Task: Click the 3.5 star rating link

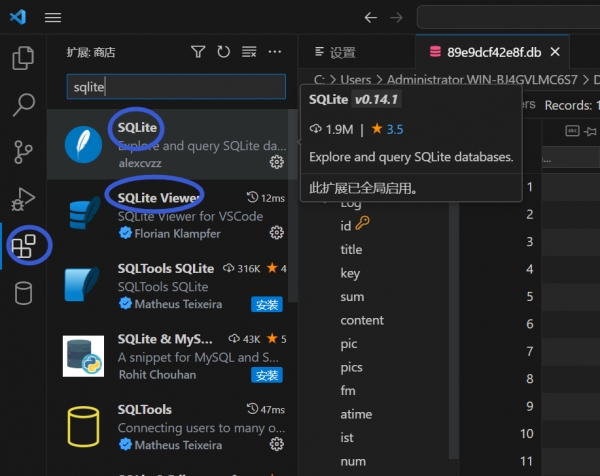Action: pyautogui.click(x=395, y=129)
